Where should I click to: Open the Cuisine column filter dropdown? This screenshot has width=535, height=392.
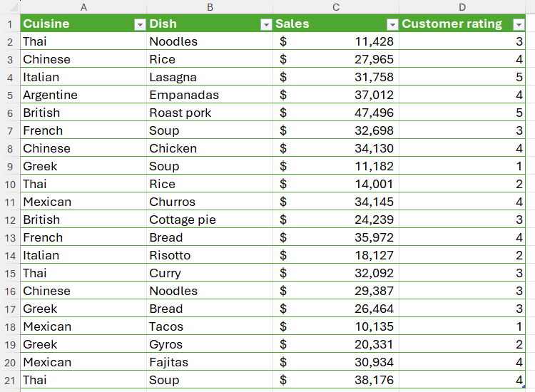click(140, 24)
